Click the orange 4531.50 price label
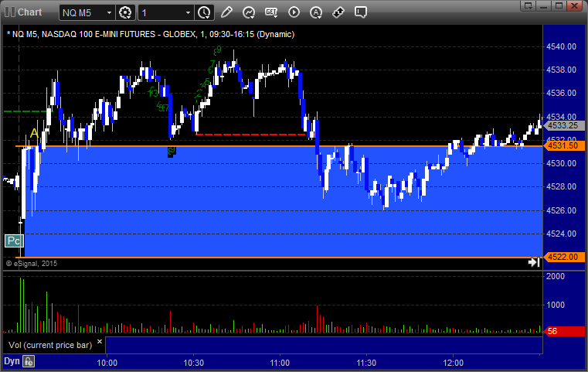Image resolution: width=588 pixels, height=372 pixels. coord(564,145)
